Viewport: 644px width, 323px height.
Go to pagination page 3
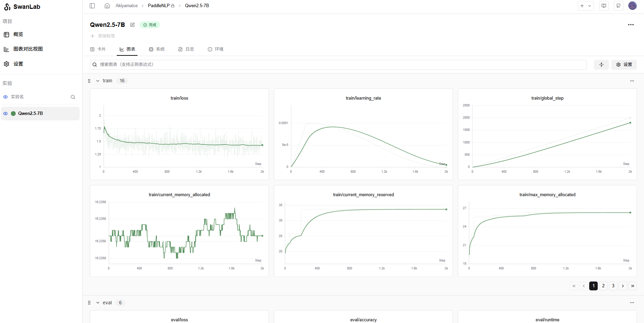(613, 286)
